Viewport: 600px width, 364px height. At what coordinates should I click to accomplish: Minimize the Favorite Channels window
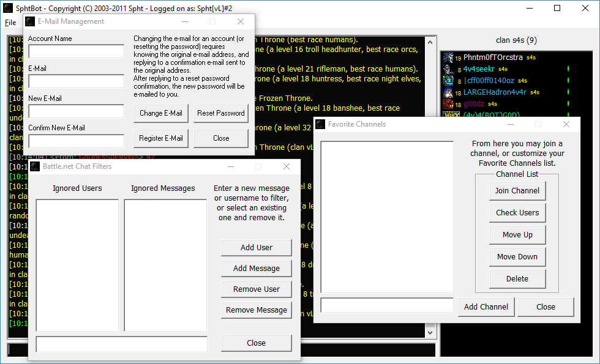(x=511, y=124)
